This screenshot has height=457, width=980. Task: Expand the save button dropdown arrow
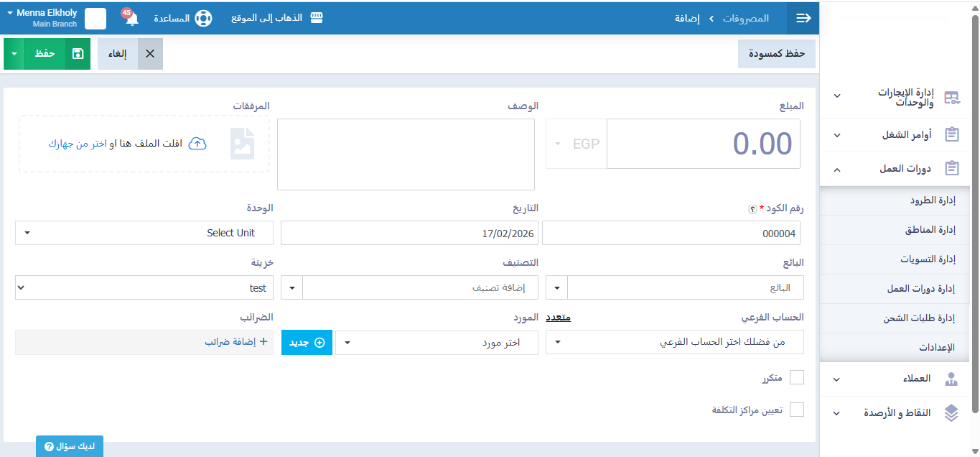[14, 54]
